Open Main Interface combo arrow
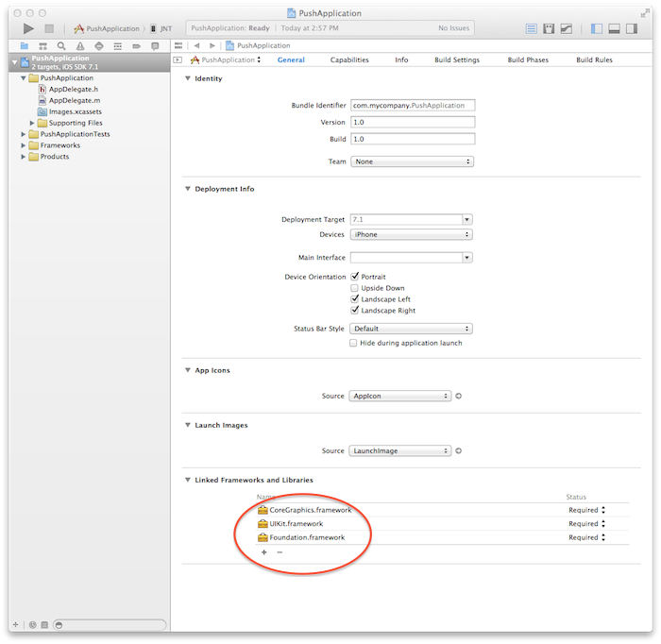 click(x=467, y=258)
